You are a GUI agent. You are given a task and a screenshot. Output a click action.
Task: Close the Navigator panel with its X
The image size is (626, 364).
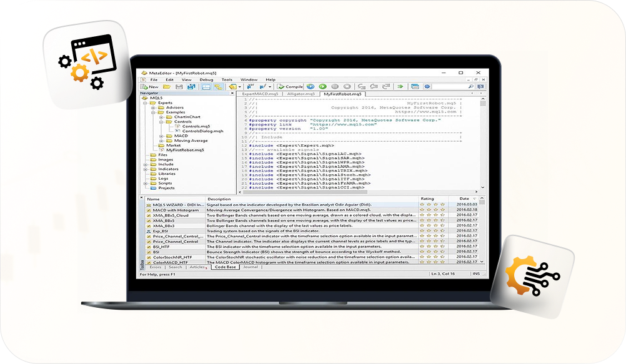coord(233,93)
